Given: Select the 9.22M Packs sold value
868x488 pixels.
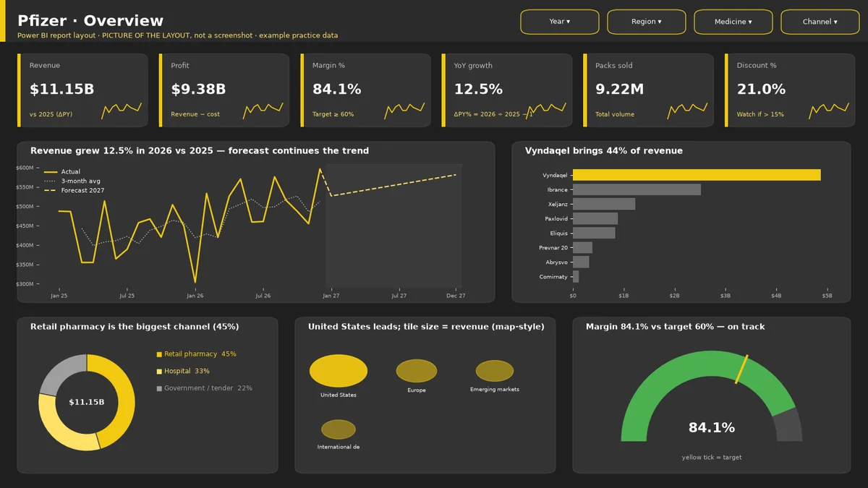Looking at the screenshot, I should click(x=619, y=90).
